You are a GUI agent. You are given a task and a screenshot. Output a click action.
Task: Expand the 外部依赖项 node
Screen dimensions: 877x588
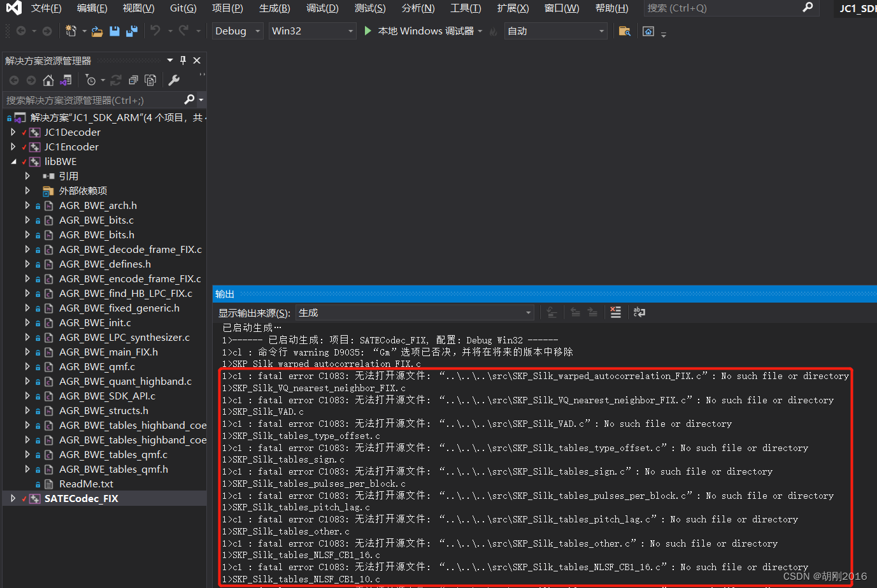point(27,190)
